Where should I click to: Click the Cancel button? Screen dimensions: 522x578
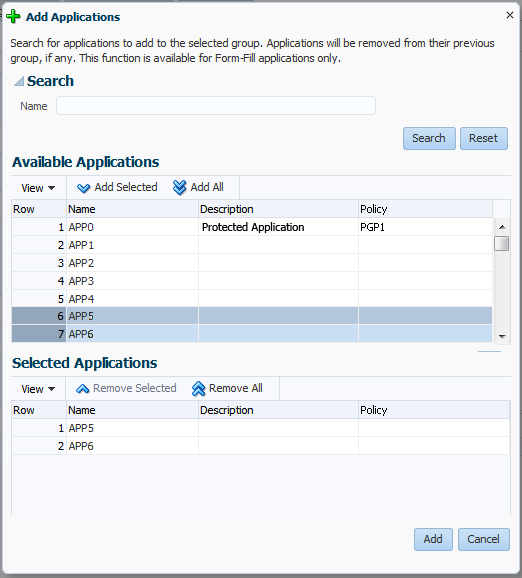(x=484, y=539)
